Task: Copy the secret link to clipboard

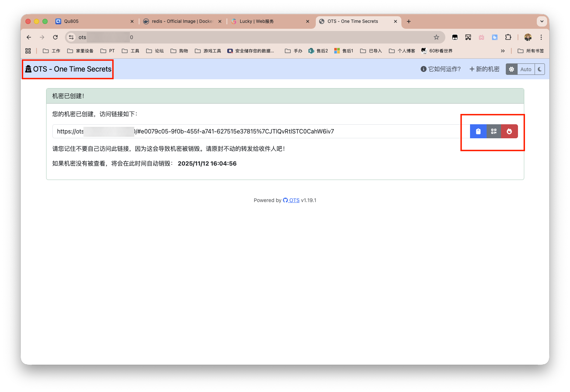Action: (x=478, y=131)
